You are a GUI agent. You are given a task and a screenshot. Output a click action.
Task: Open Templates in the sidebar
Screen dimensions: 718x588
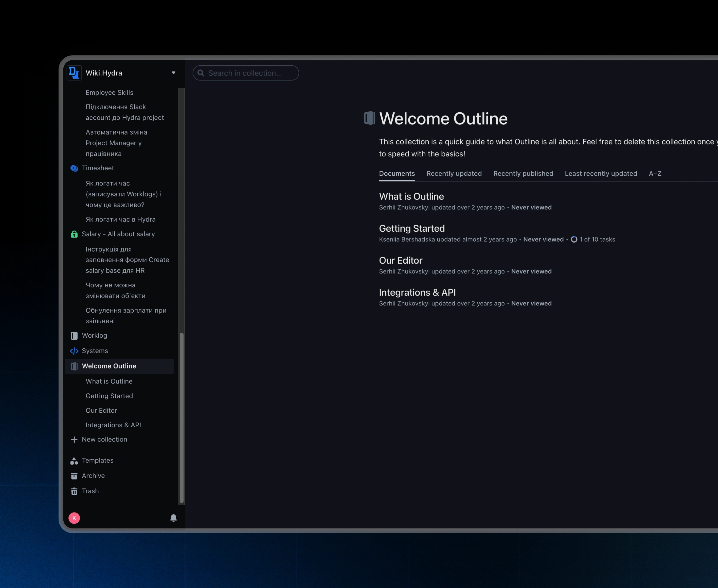tap(98, 460)
